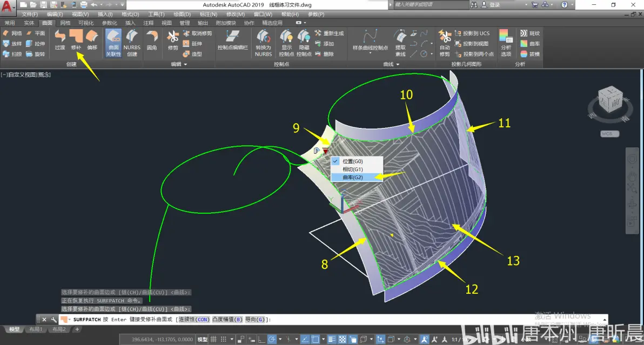Click 投影到两个点 tool
This screenshot has width=644, height=345.
tap(474, 54)
